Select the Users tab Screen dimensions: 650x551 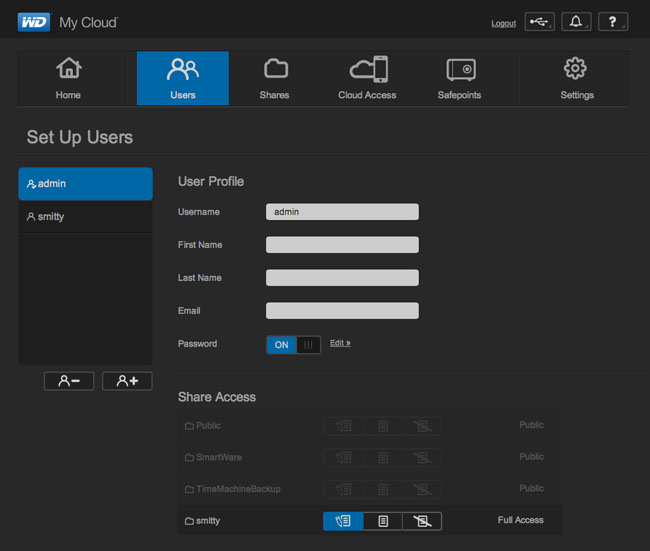(x=183, y=78)
